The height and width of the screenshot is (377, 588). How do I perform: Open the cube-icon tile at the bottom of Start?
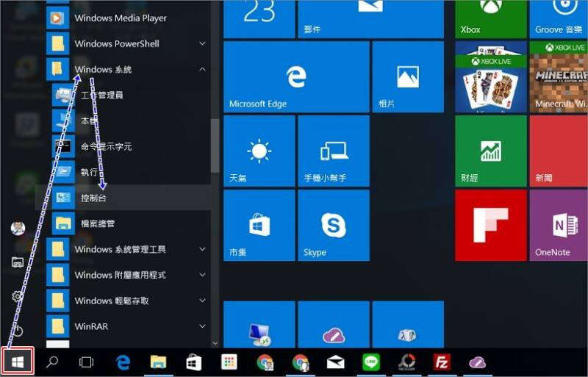408,325
